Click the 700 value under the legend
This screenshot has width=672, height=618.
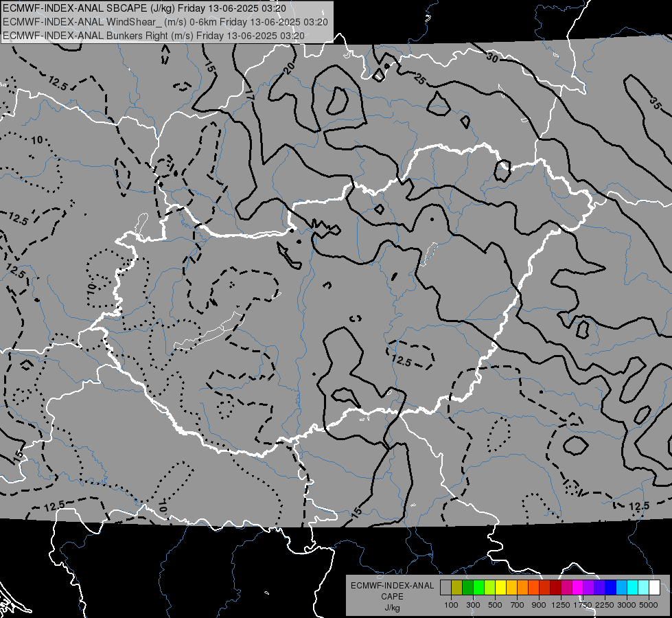click(x=518, y=605)
